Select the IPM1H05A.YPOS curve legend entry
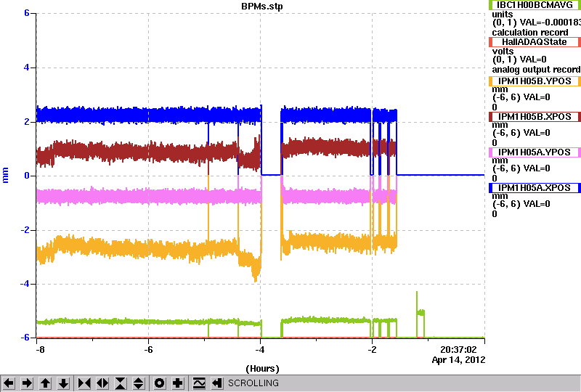The height and width of the screenshot is (392, 581). tap(535, 152)
